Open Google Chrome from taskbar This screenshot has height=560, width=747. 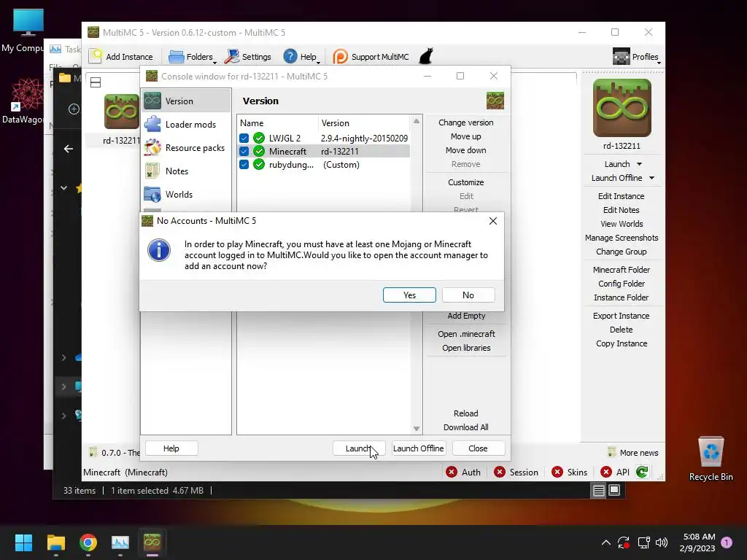[88, 542]
